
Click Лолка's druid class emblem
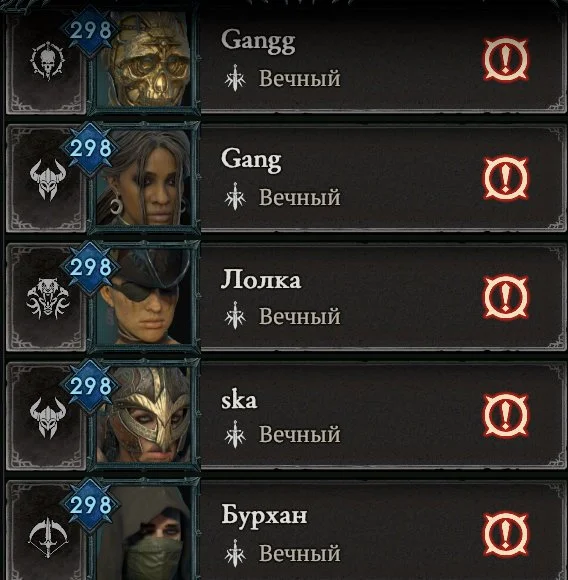[48, 299]
